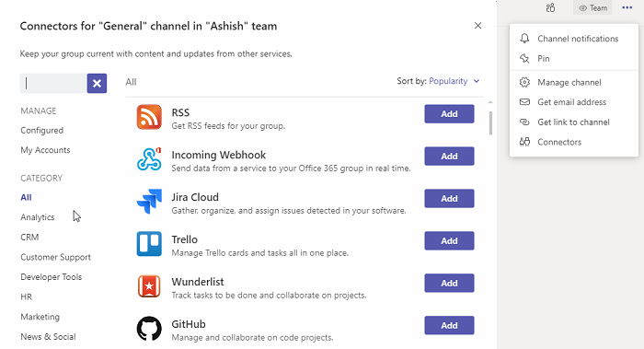Filter by CRM category
This screenshot has width=644, height=349.
tap(29, 238)
